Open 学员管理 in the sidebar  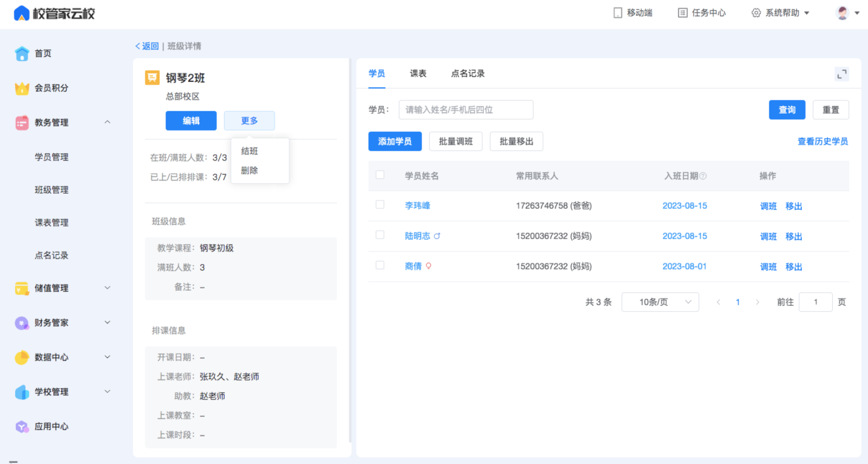pyautogui.click(x=52, y=157)
